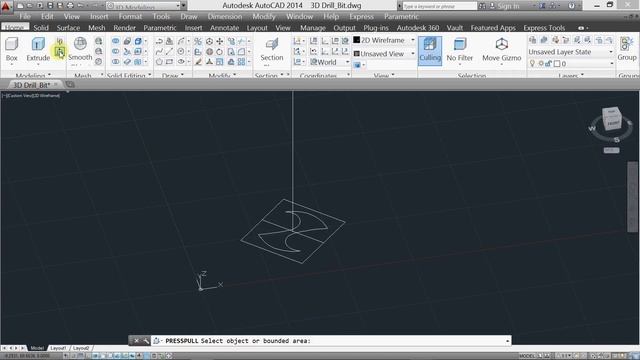Open the Dimension menu
The image size is (640, 360).
[224, 16]
